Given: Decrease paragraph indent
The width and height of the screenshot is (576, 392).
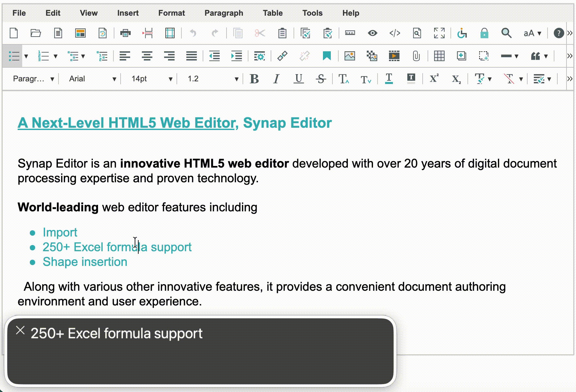Looking at the screenshot, I should (214, 56).
